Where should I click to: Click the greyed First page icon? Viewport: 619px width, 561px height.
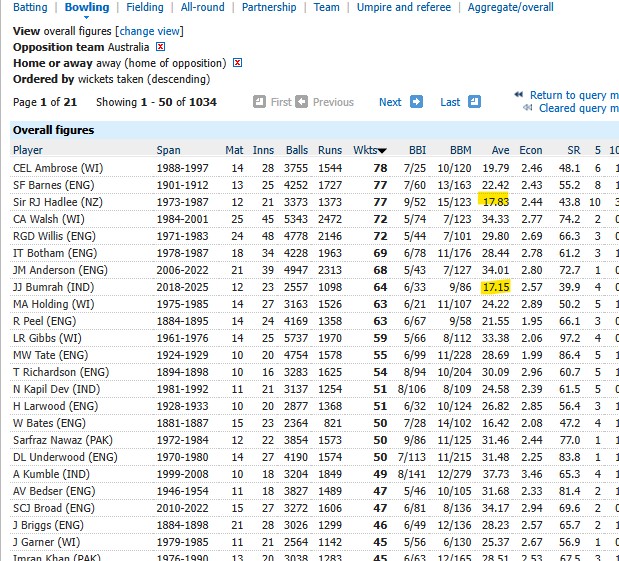pos(259,102)
